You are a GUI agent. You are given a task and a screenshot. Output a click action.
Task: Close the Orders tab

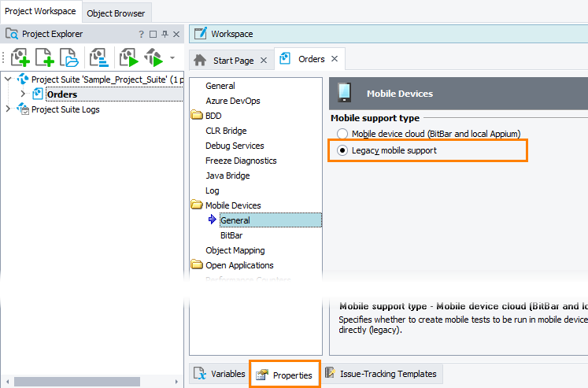click(335, 59)
